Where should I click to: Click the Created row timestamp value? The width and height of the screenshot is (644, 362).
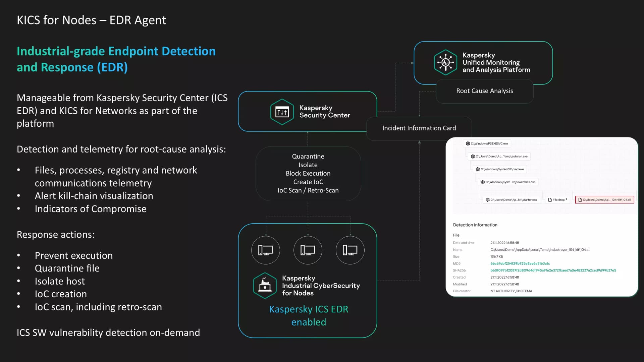point(504,277)
